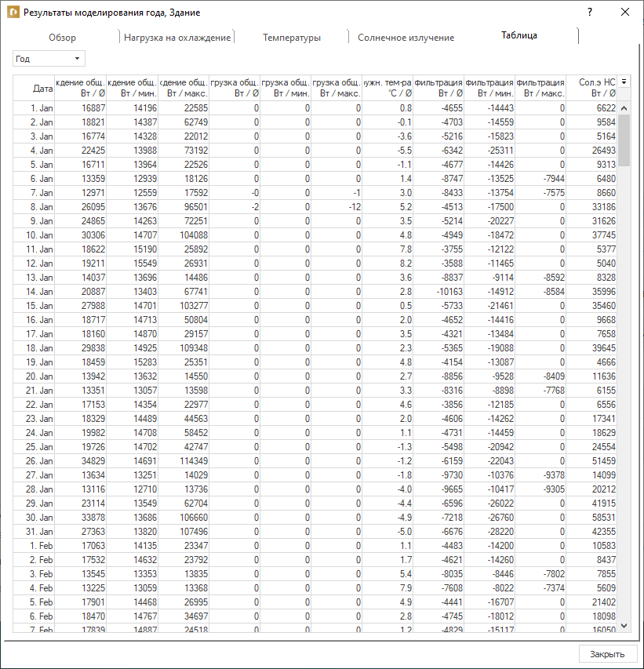Click the temperature 8.2 in the 12. Jan row
644x669 pixels.
click(x=406, y=264)
